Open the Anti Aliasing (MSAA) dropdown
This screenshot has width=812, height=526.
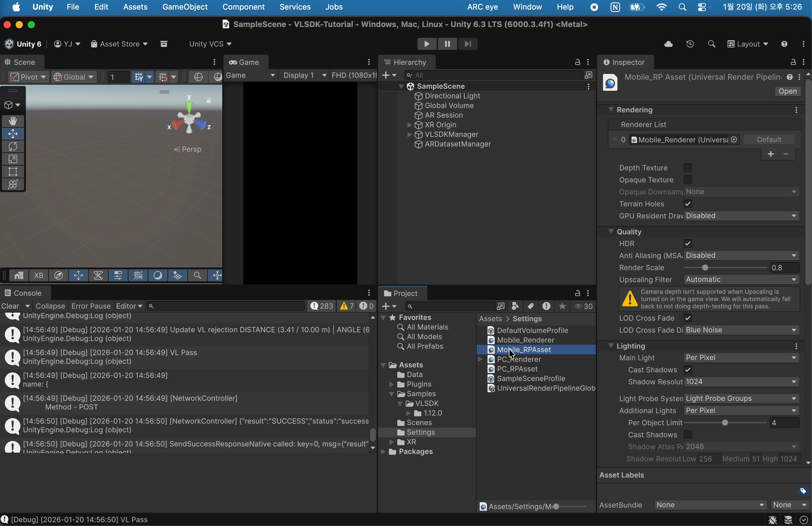[x=741, y=256]
